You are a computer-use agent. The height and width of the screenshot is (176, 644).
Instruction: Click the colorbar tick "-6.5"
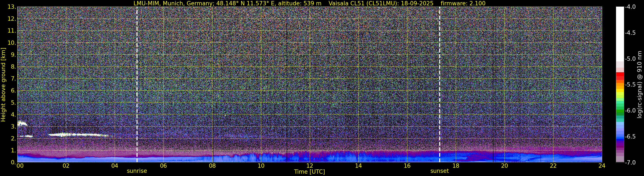pos(630,136)
